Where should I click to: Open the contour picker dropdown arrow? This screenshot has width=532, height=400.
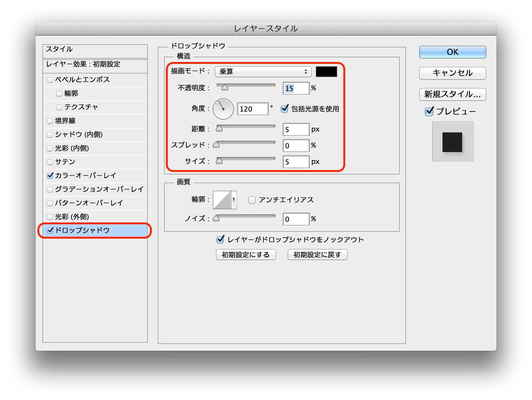point(234,200)
